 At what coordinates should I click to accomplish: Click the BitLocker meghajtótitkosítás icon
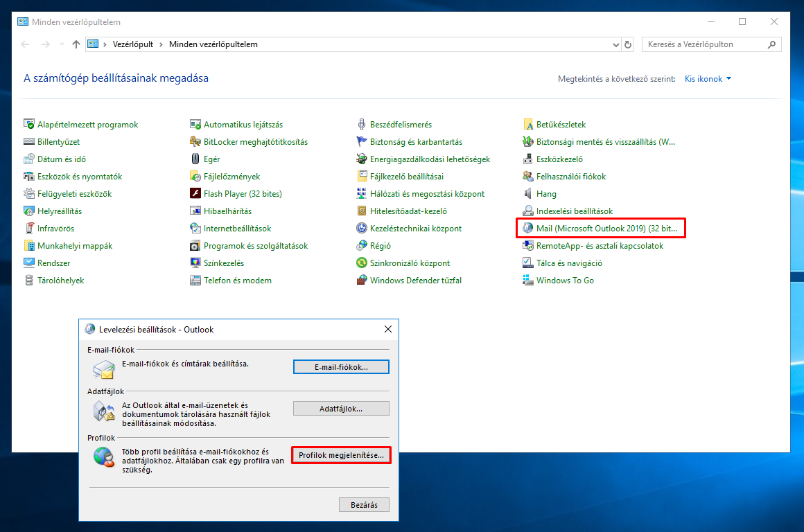[x=195, y=141]
